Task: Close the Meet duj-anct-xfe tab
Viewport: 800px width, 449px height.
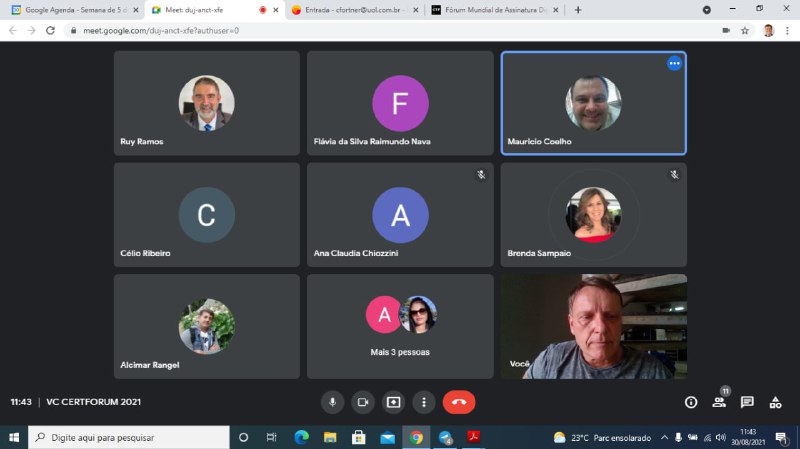Action: tap(276, 10)
